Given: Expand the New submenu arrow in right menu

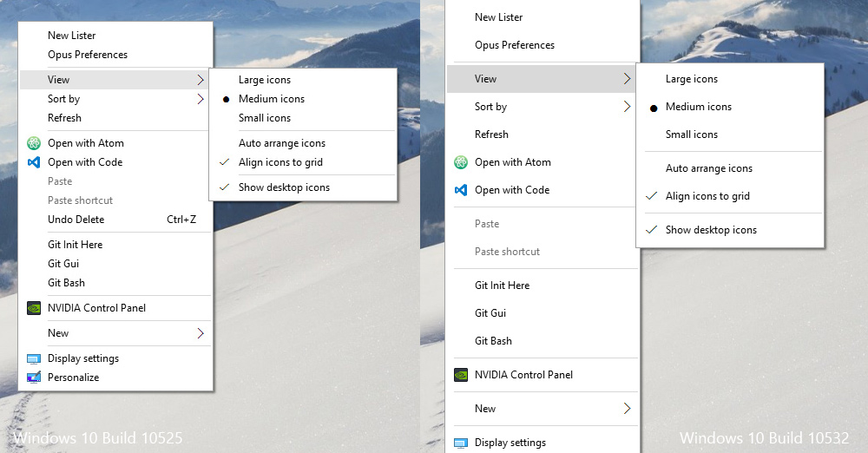Looking at the screenshot, I should click(x=628, y=409).
